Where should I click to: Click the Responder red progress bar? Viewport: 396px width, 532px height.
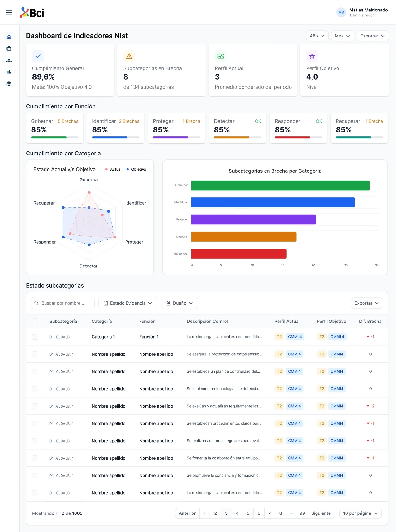(298, 137)
